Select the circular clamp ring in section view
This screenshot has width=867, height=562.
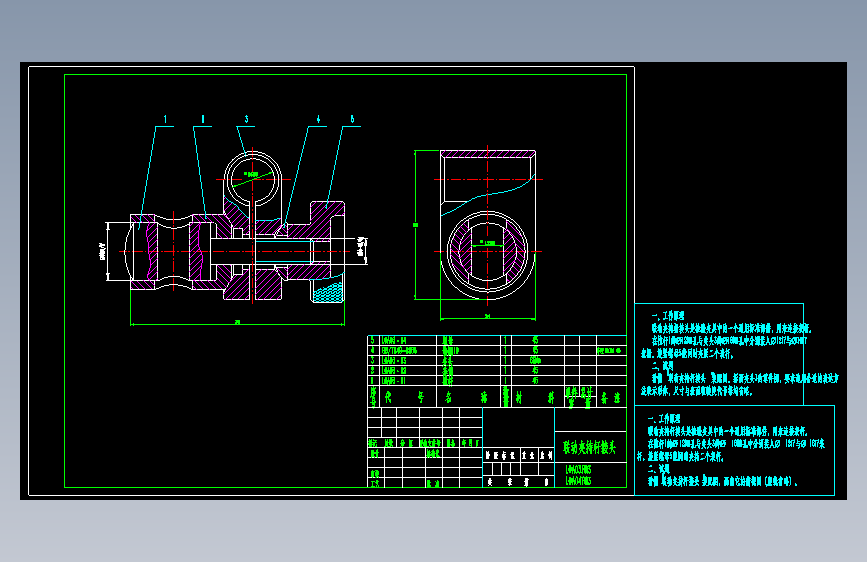click(x=253, y=179)
